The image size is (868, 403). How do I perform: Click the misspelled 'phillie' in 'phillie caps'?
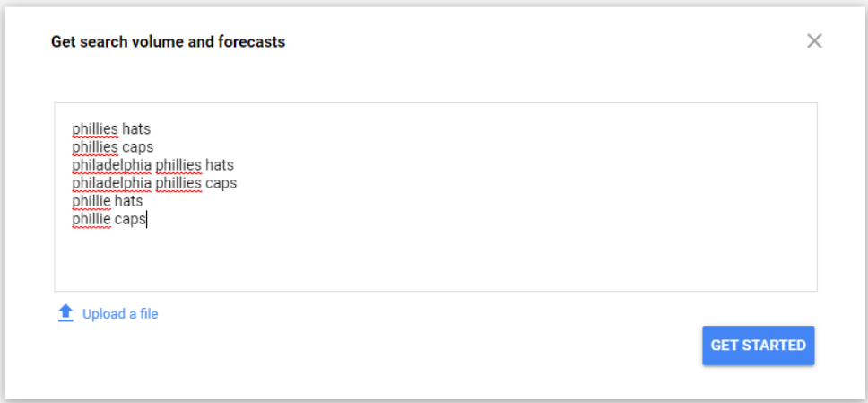(91, 219)
